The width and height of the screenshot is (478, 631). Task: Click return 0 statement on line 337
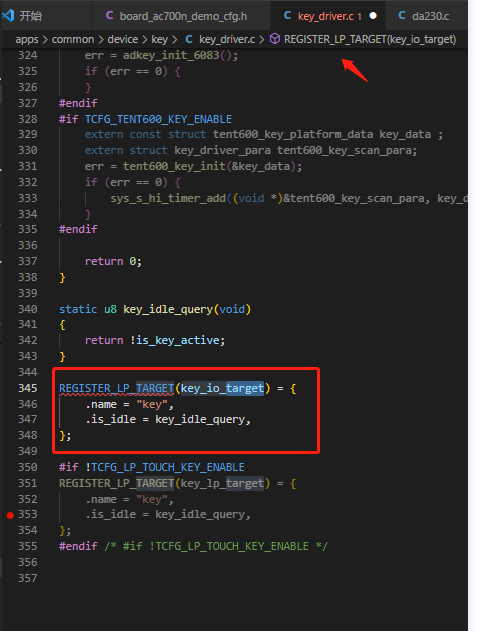[113, 262]
